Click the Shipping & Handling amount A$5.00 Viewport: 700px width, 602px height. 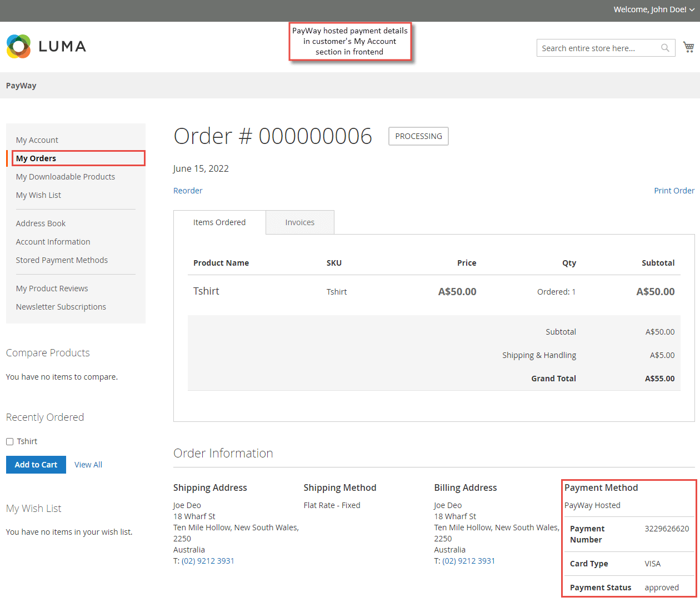662,355
